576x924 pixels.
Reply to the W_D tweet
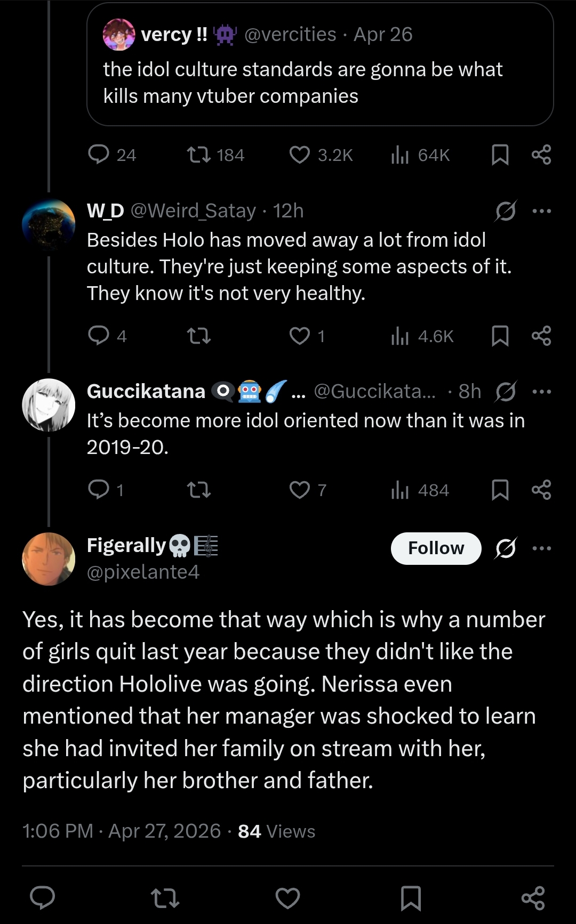pyautogui.click(x=99, y=336)
